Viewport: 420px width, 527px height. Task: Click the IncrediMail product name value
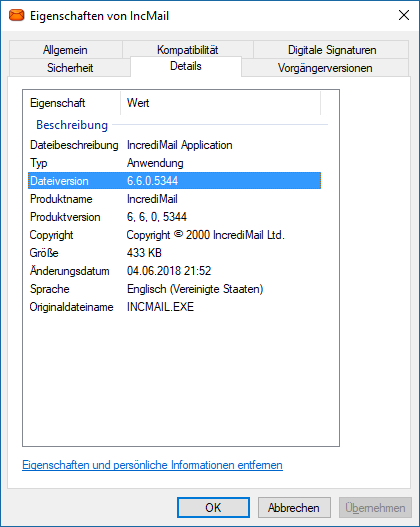(152, 199)
